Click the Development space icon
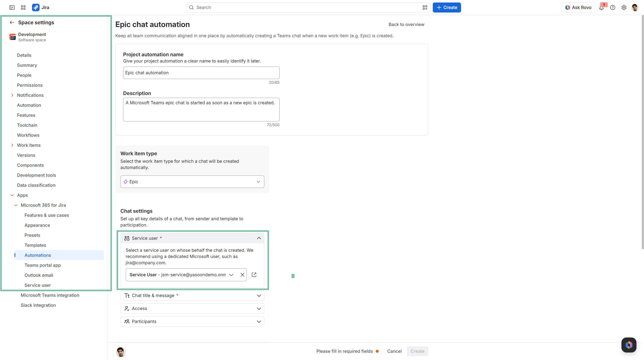The image size is (644, 360). click(x=13, y=37)
